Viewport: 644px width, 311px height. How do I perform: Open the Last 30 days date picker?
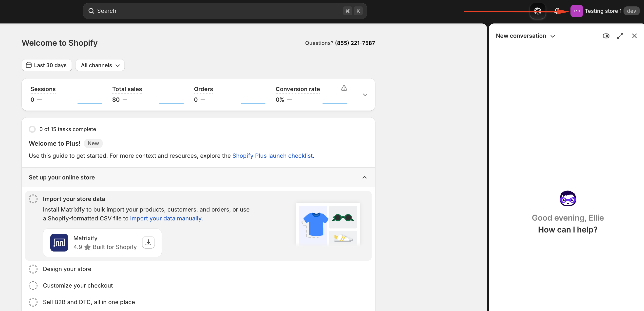point(47,65)
